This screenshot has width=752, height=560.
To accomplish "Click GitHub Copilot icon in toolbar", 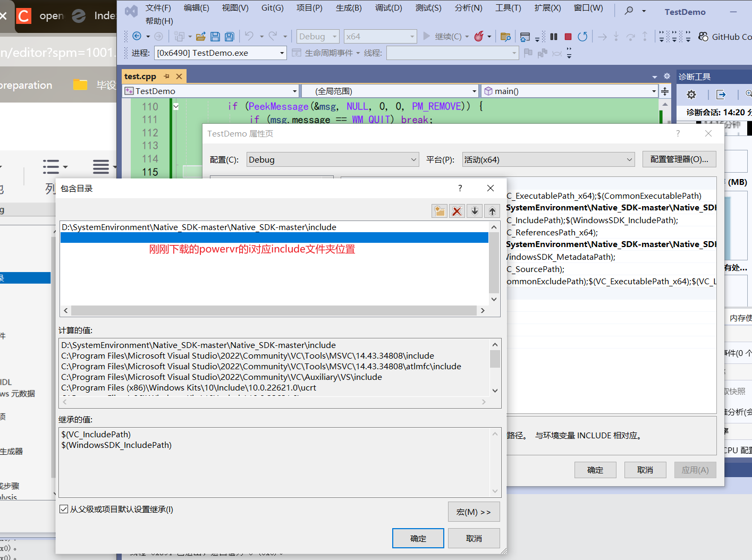I will coord(703,36).
